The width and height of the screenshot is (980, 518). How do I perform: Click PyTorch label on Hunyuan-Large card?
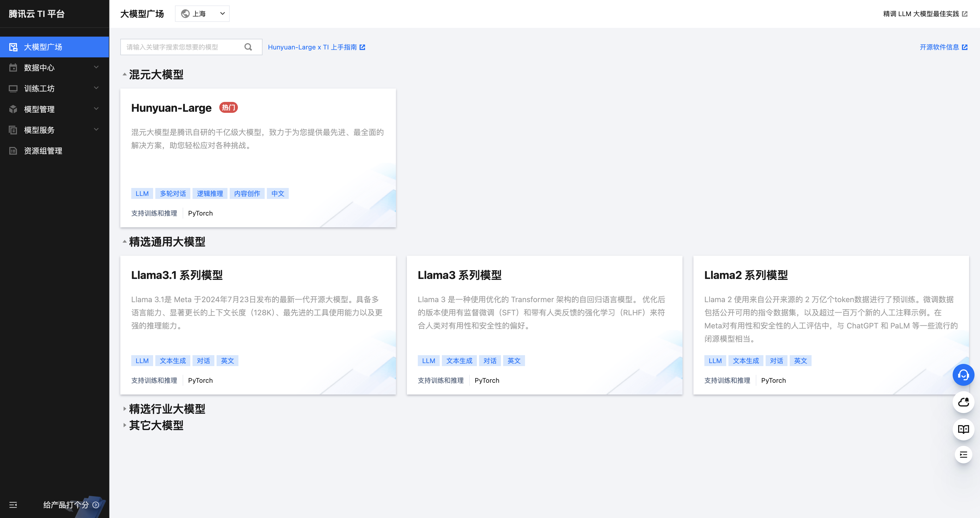[200, 213]
